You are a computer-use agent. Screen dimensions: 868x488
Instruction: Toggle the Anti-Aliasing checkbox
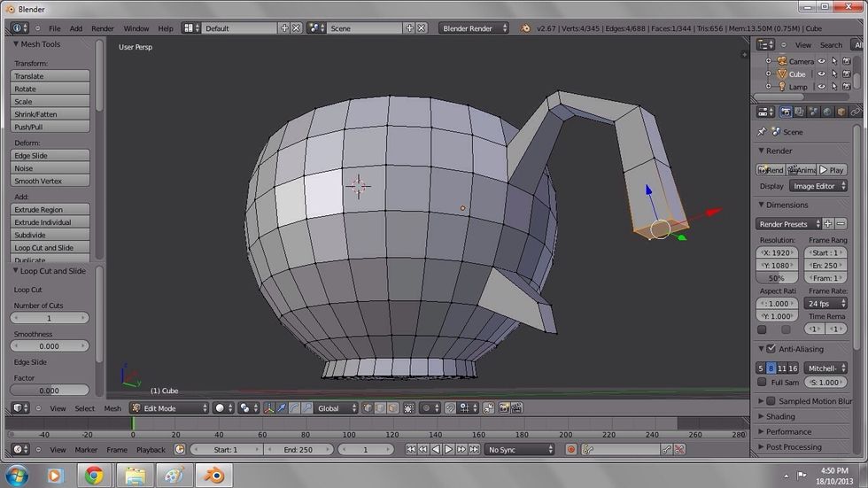pos(771,349)
